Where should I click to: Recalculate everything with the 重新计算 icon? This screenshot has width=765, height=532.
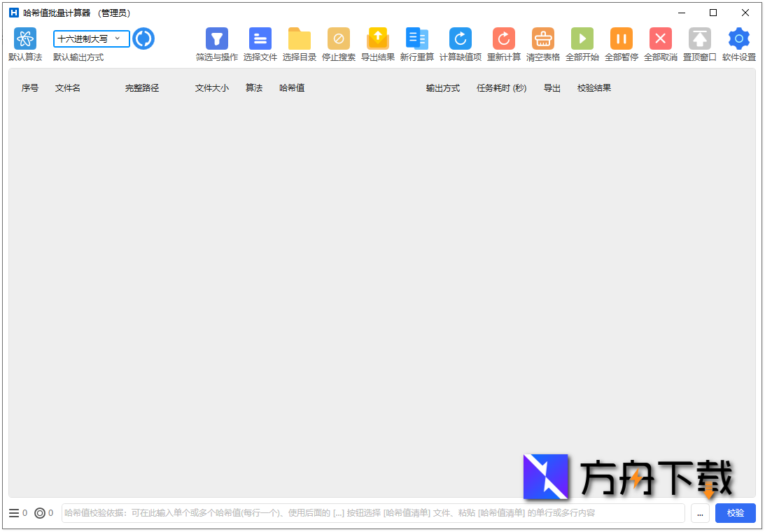(x=503, y=38)
